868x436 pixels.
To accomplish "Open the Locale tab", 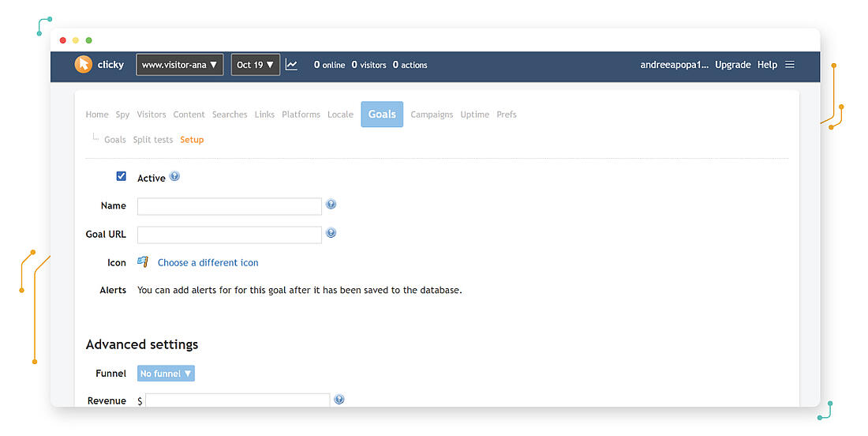I will tap(340, 115).
